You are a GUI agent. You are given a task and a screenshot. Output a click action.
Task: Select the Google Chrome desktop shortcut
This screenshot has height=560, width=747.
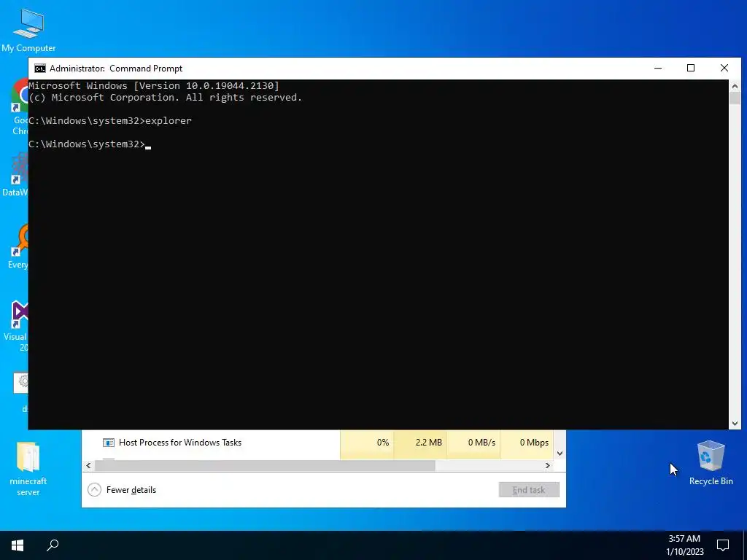point(20,107)
